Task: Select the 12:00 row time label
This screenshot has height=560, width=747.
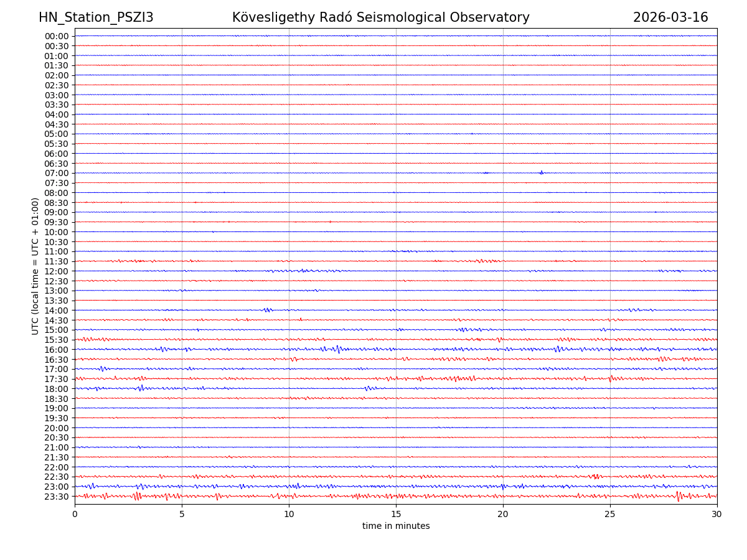Action: tap(57, 271)
